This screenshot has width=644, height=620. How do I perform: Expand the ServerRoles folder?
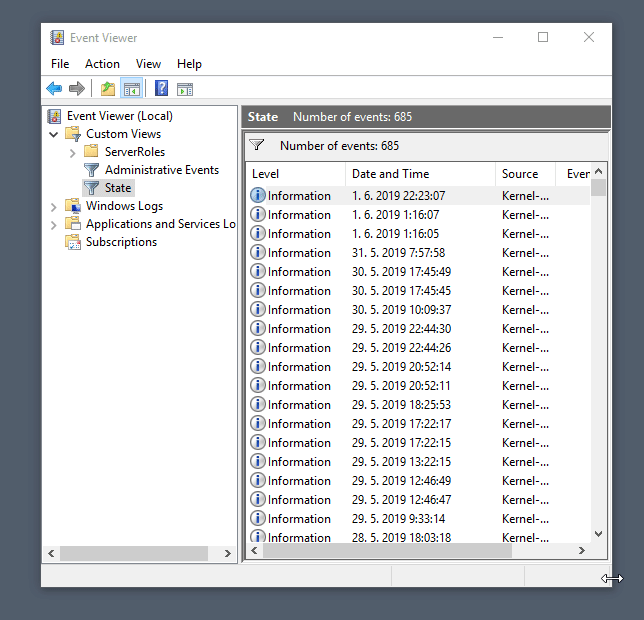click(73, 153)
